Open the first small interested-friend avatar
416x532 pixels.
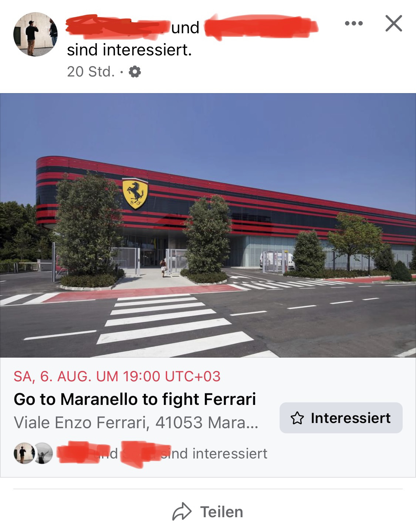tap(24, 453)
